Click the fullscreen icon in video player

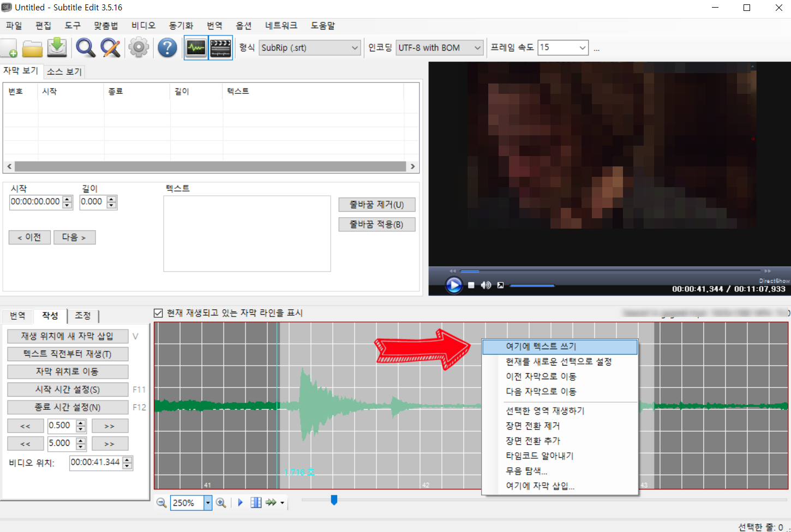point(500,285)
